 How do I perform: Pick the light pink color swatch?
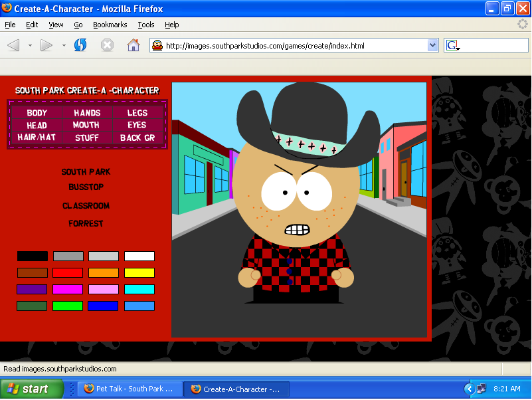click(x=104, y=289)
